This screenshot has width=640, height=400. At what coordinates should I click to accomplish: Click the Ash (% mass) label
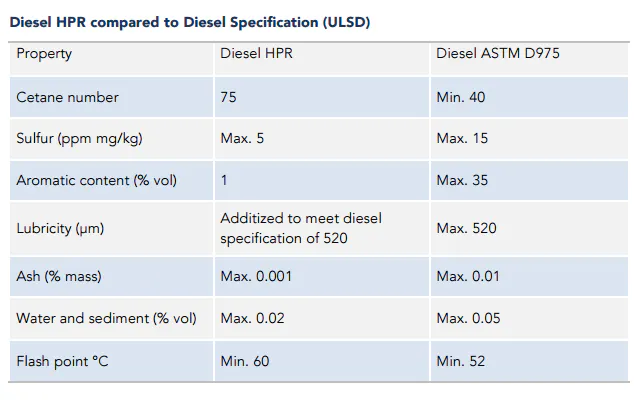pyautogui.click(x=58, y=276)
